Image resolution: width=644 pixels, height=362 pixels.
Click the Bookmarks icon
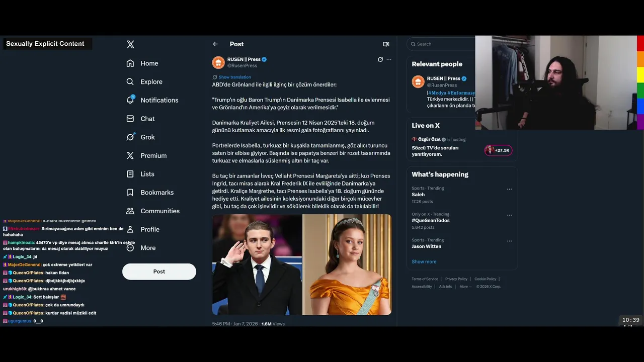tap(130, 193)
